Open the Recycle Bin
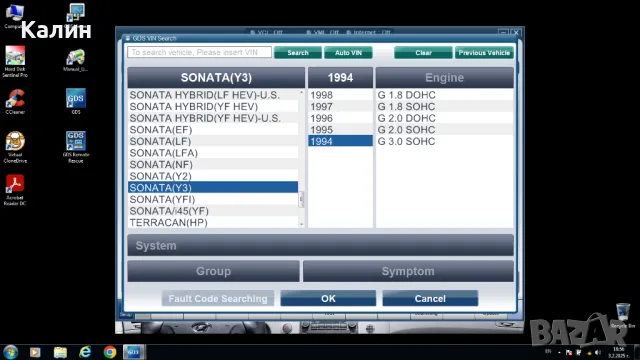Viewport: 640px width, 360px height. click(x=623, y=315)
